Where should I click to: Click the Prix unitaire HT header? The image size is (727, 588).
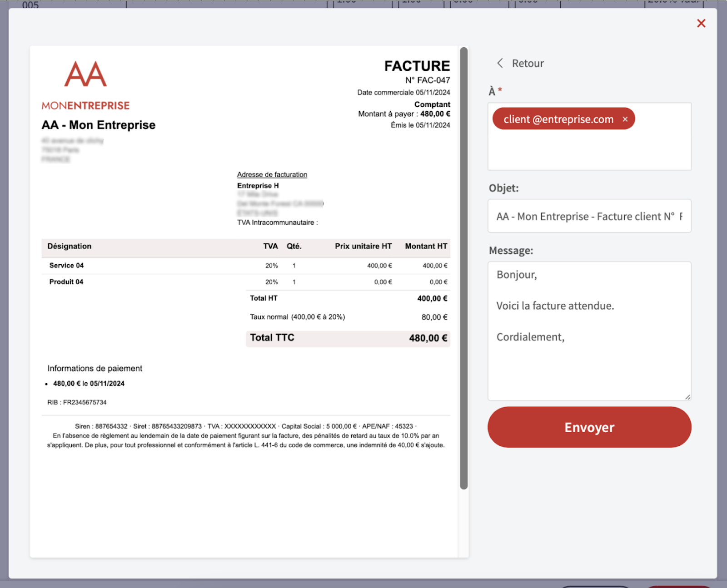363,246
